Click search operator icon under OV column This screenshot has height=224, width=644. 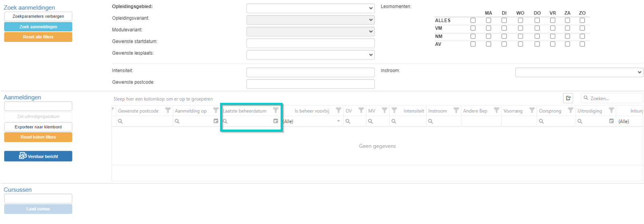(348, 121)
